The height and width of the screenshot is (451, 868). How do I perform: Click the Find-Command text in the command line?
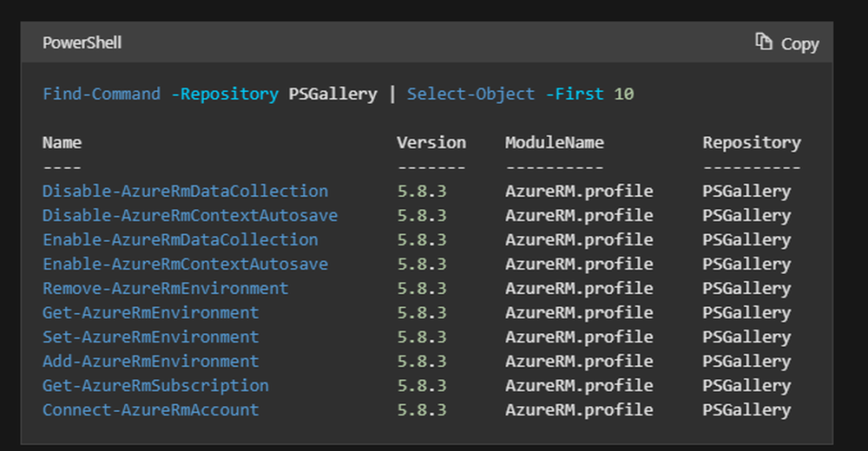click(x=102, y=94)
